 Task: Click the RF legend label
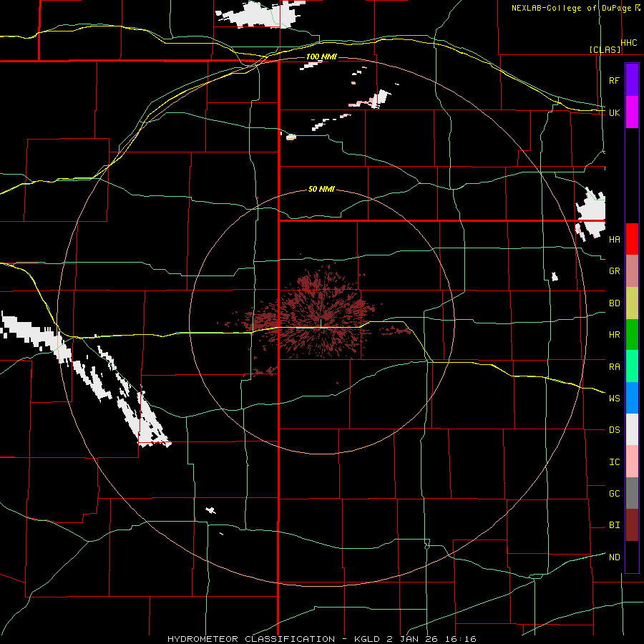[x=614, y=80]
